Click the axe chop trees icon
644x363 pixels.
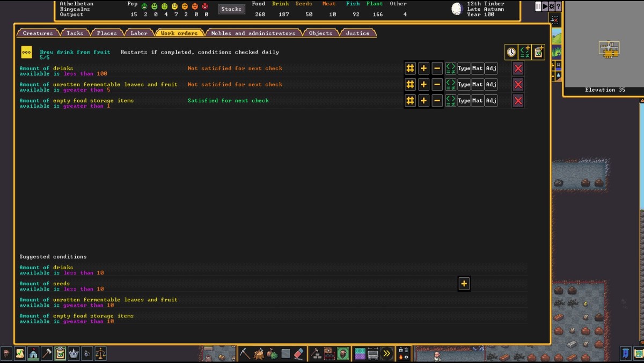(259, 353)
